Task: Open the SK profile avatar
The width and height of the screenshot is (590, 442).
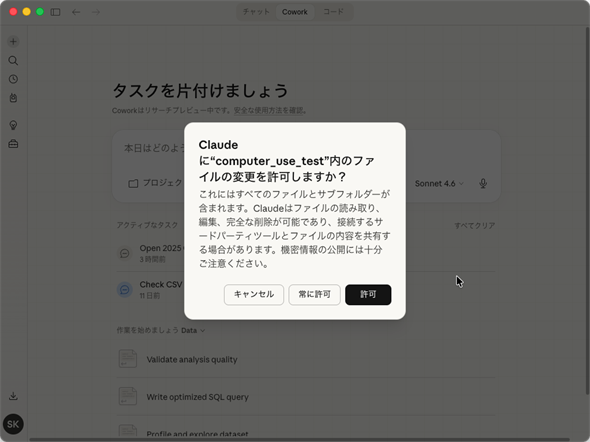Action: click(x=13, y=424)
